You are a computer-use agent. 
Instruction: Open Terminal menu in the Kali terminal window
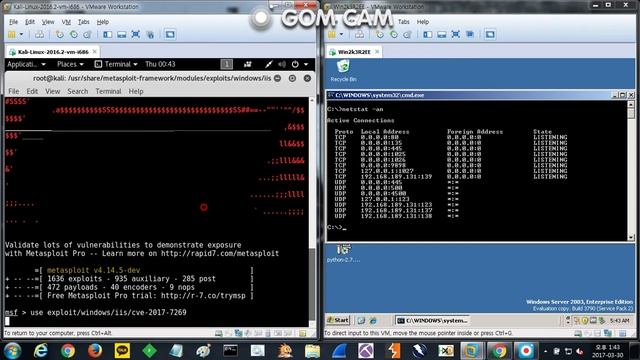coord(108,91)
